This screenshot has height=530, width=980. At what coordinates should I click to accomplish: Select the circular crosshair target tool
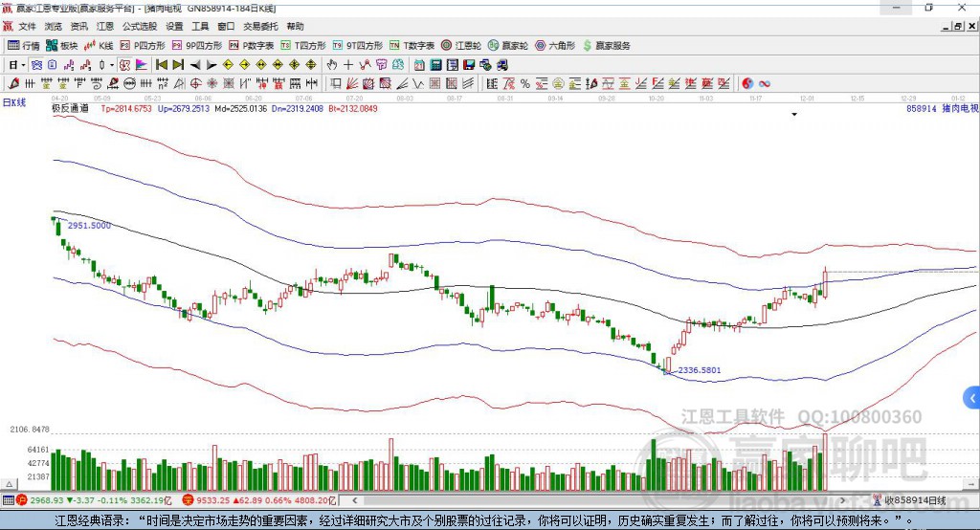pyautogui.click(x=195, y=84)
